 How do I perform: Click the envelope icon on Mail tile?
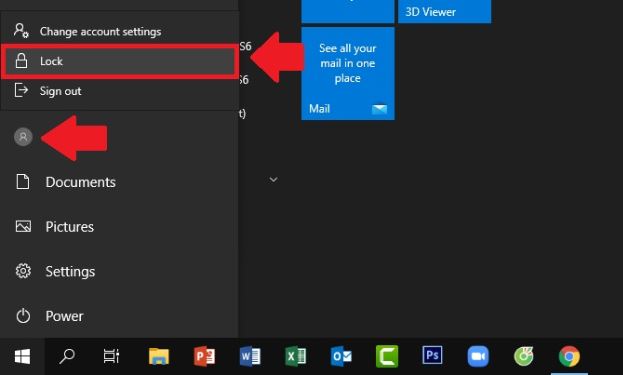point(379,108)
